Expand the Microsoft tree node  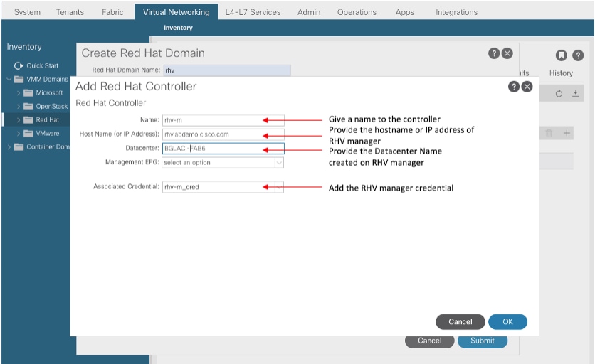19,93
